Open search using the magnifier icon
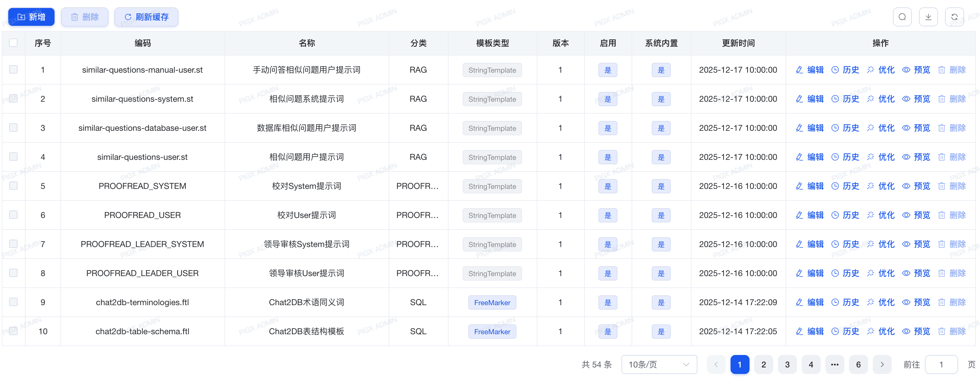 902,17
